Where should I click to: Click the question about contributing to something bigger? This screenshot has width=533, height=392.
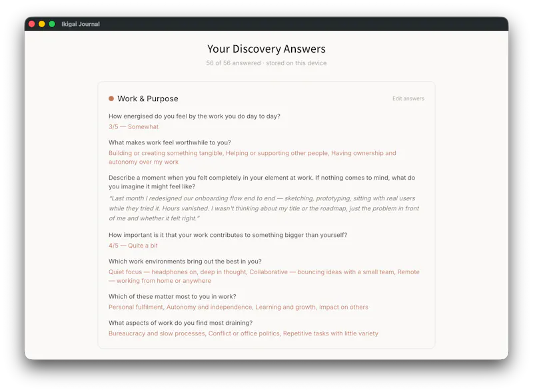[x=228, y=235]
